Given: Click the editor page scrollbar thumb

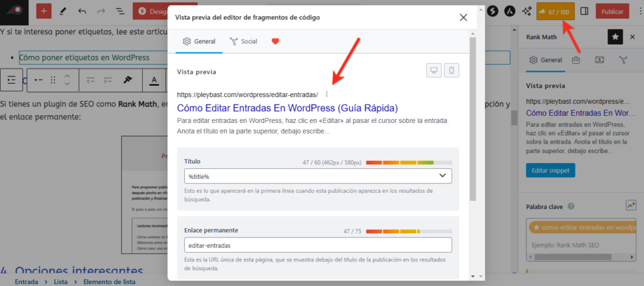Looking at the screenshot, I should click(514, 118).
